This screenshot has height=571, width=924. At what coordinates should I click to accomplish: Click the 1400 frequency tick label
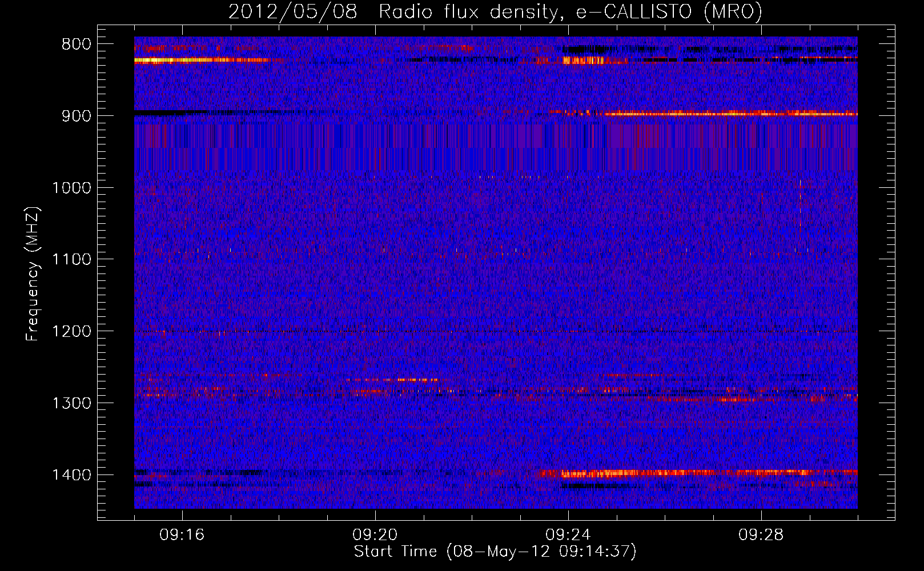[71, 475]
